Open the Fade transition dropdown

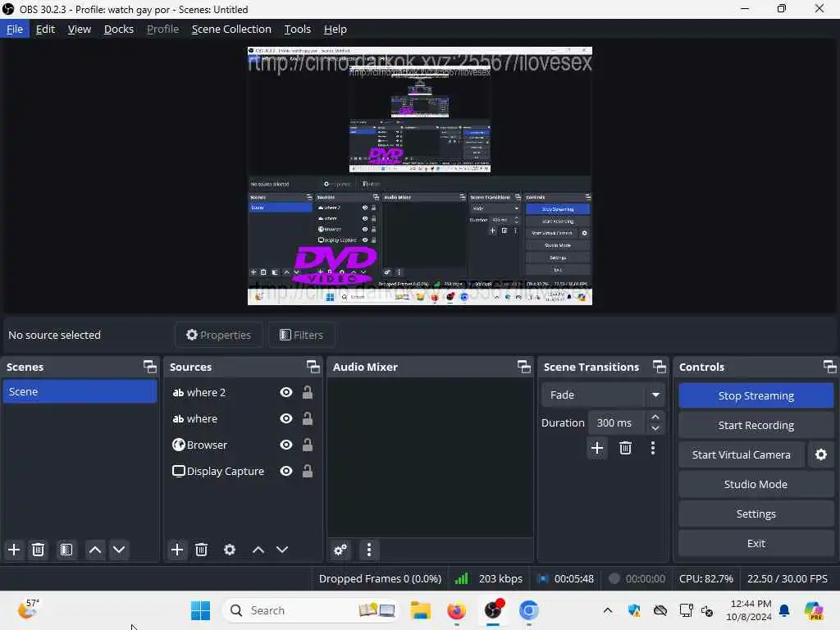pyautogui.click(x=603, y=395)
